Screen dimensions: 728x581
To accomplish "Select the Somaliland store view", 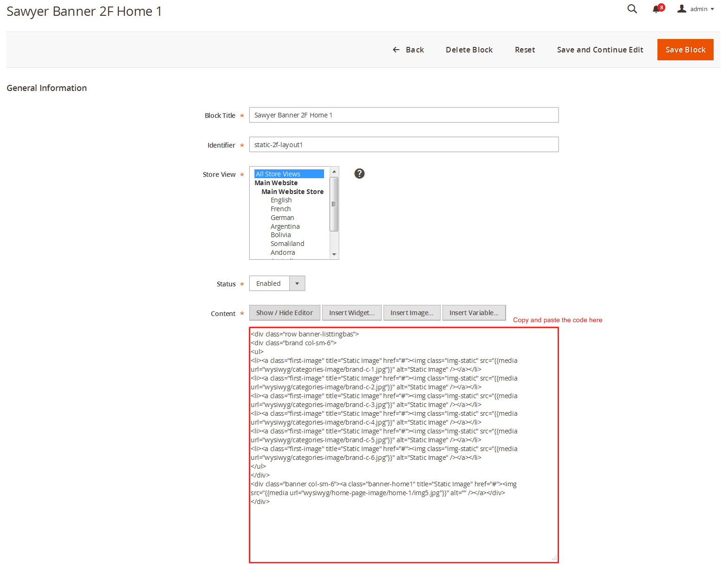I will tap(287, 244).
